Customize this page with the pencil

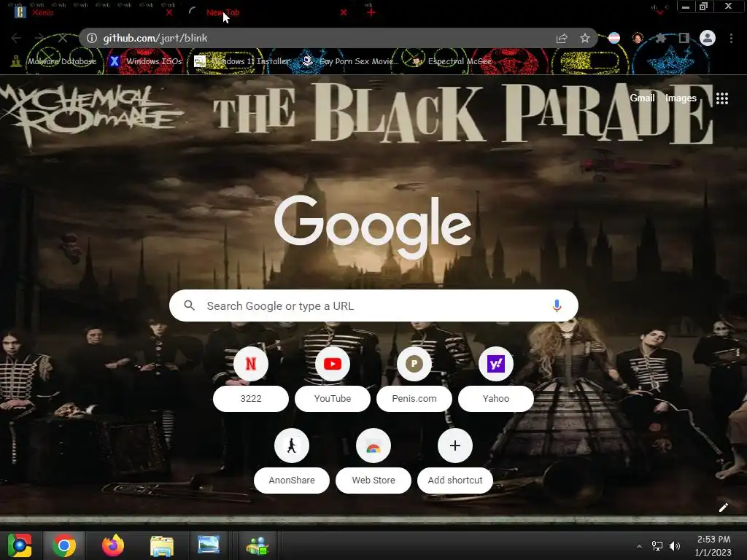(x=723, y=507)
